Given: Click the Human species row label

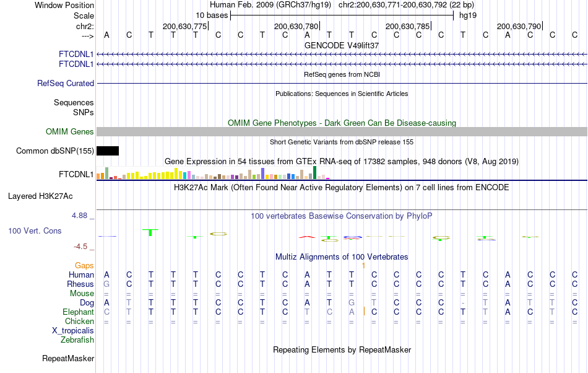Looking at the screenshot, I should pos(81,274).
